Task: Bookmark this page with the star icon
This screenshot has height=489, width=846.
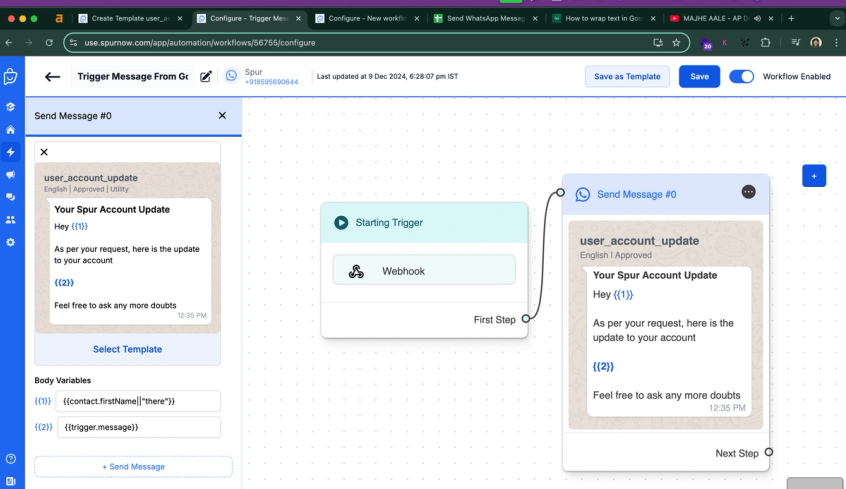Action: click(676, 43)
